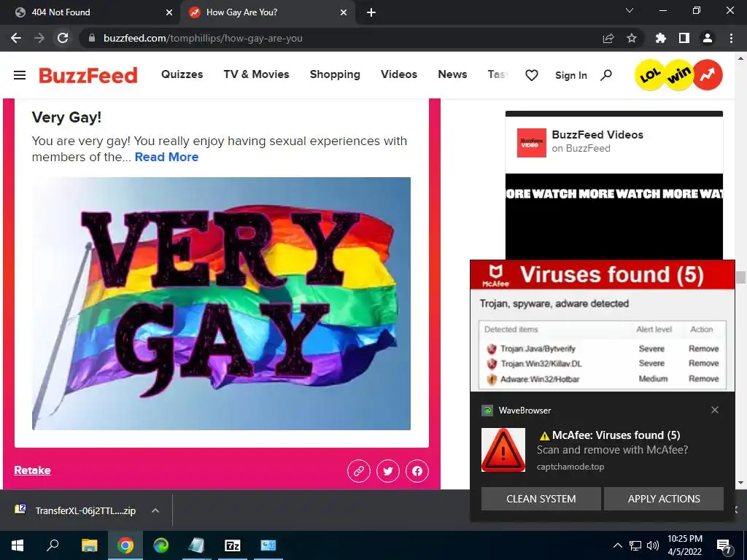
Task: Open the network tray icon
Action: pos(635,545)
